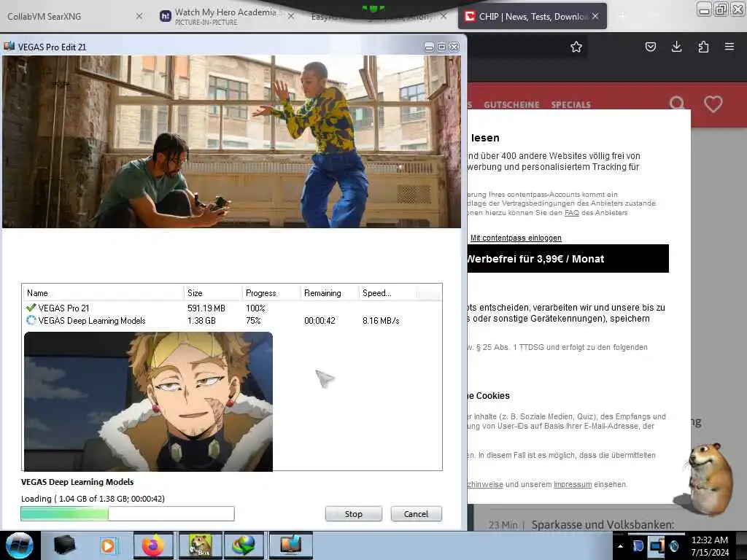This screenshot has width=747, height=560.
Task: Open the Windows Start menu
Action: click(x=20, y=545)
